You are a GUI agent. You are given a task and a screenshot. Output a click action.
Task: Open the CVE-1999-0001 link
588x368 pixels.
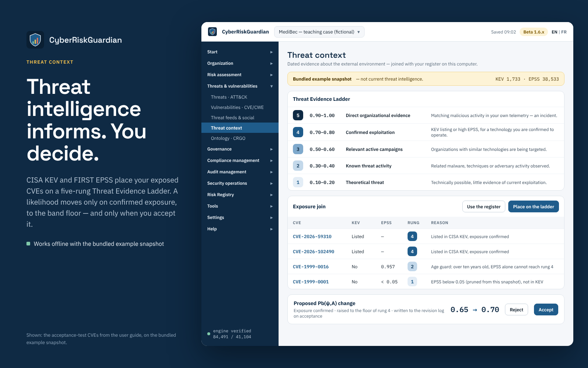(311, 282)
